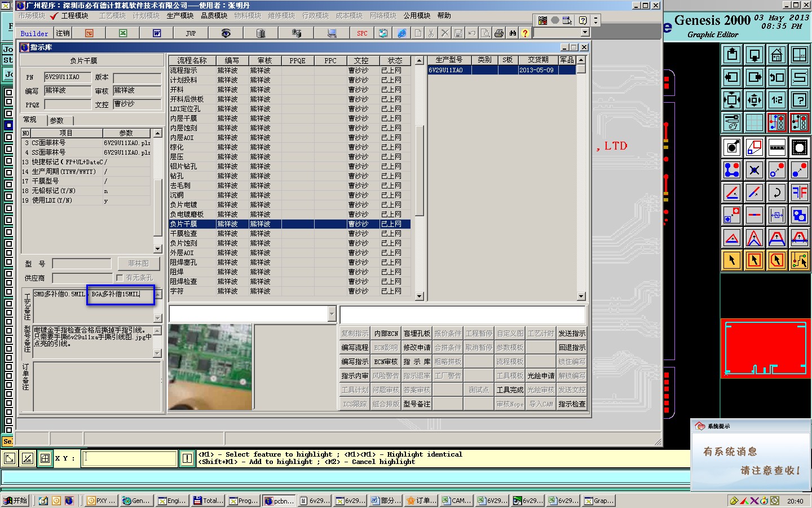The height and width of the screenshot is (508, 812).
Task: Click the Word icon in the toolbar
Action: (x=157, y=33)
